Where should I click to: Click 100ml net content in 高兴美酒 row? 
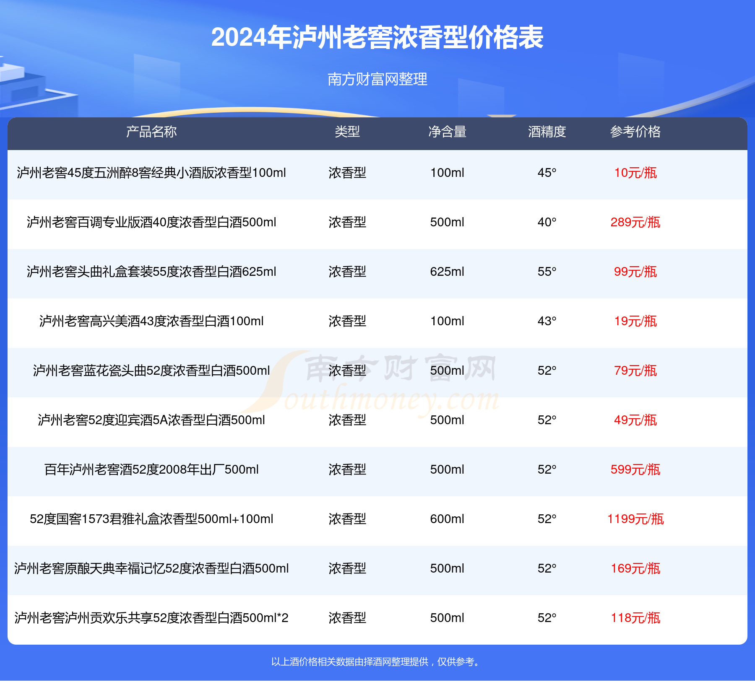447,321
